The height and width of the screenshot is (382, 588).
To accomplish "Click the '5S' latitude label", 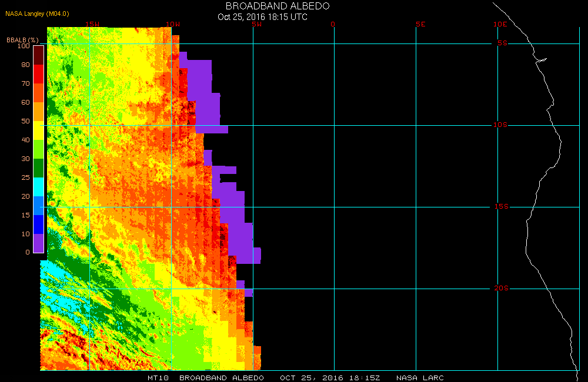I will [x=502, y=43].
